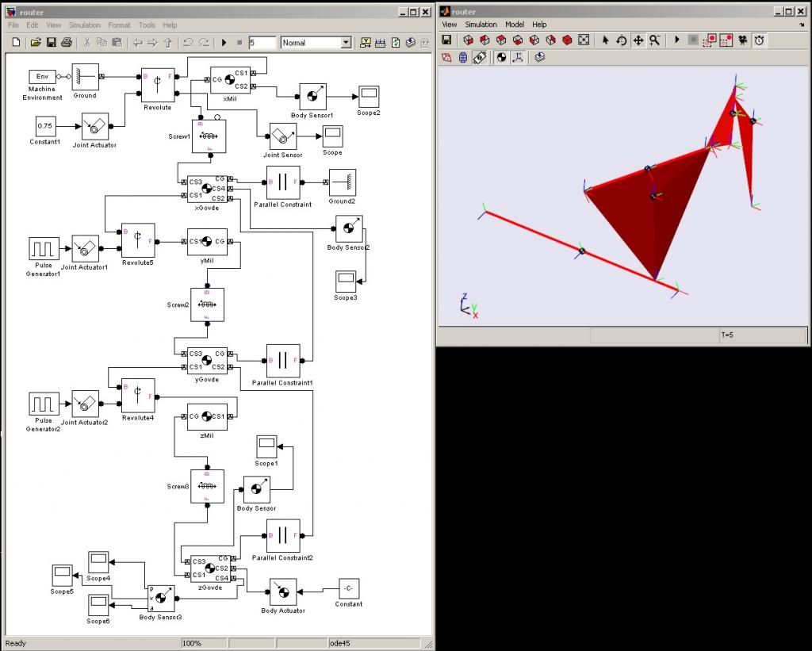Go up to the parent system arrow
This screenshot has height=651, width=812.
168,43
